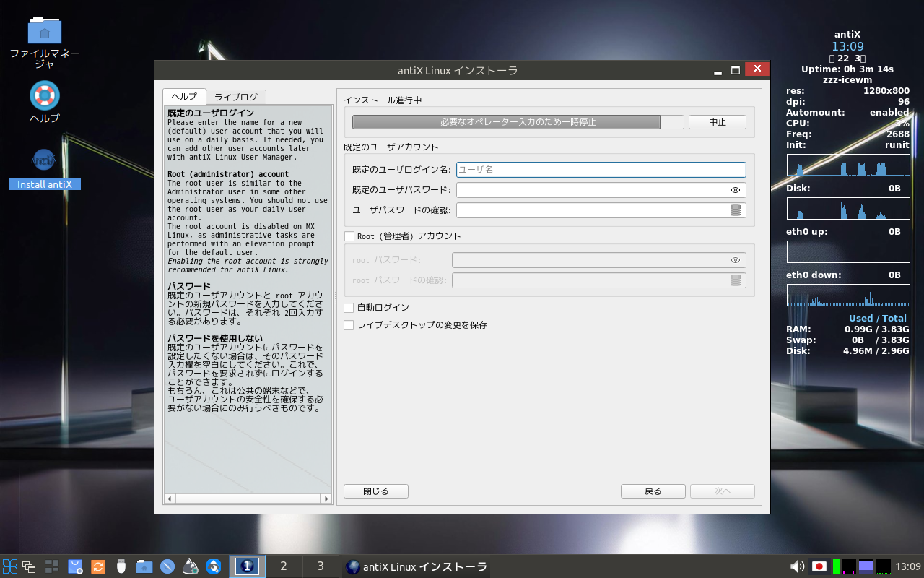
Task: Open the mountain-shaped control centre icon
Action: tap(191, 566)
